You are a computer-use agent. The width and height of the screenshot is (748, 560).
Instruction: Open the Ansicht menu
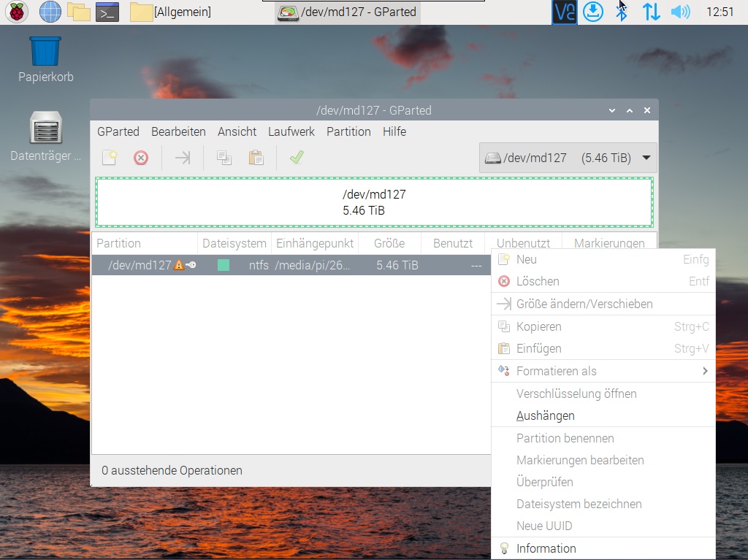237,131
